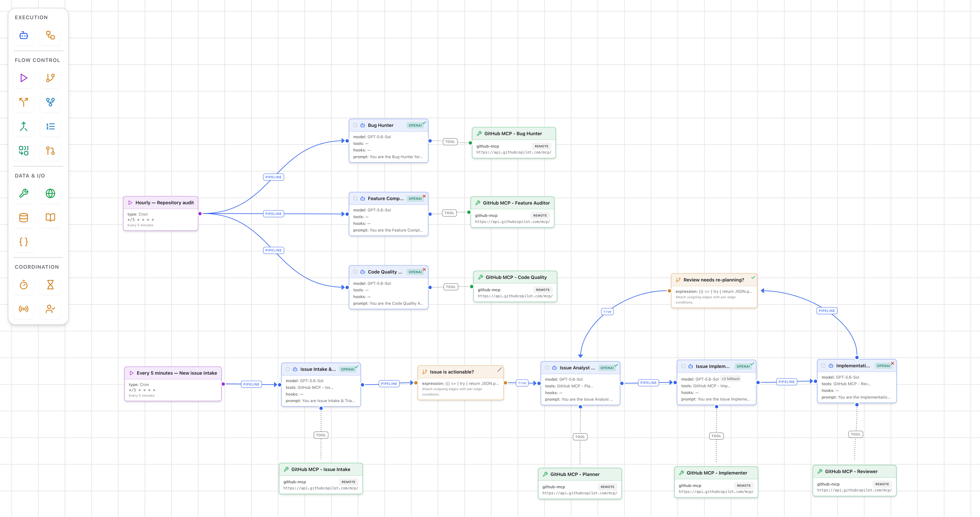Image resolution: width=980 pixels, height=517 pixels.
Task: Click the green check on Issue Analyst node
Action: (616, 365)
